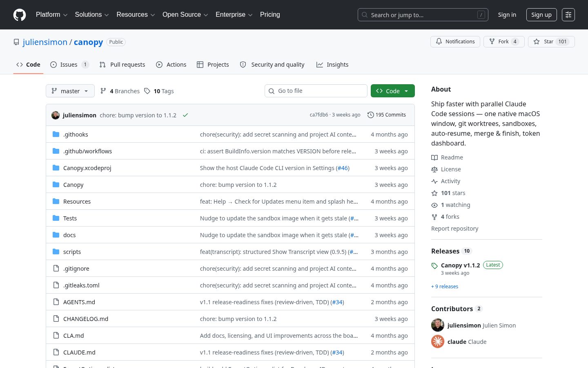Expand the Open Source menu
Screen dimensions: 588x368
[185, 15]
